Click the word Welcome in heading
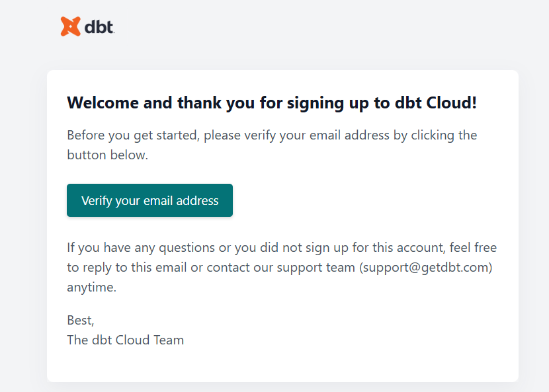The image size is (549, 392). click(x=103, y=103)
